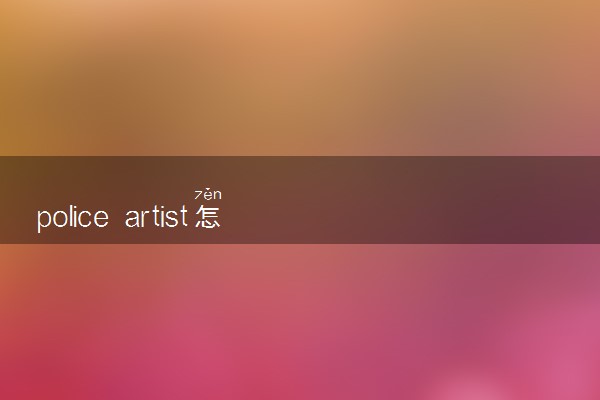
Task: Click the "z" of the pinyin reading
Action: (x=198, y=196)
